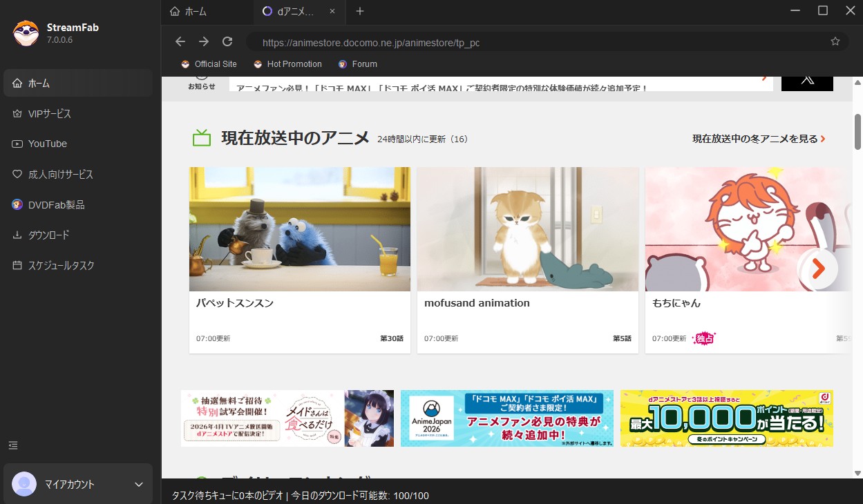The image size is (863, 504).
Task: Click the carousel next arrow over もちにゃん
Action: [818, 269]
